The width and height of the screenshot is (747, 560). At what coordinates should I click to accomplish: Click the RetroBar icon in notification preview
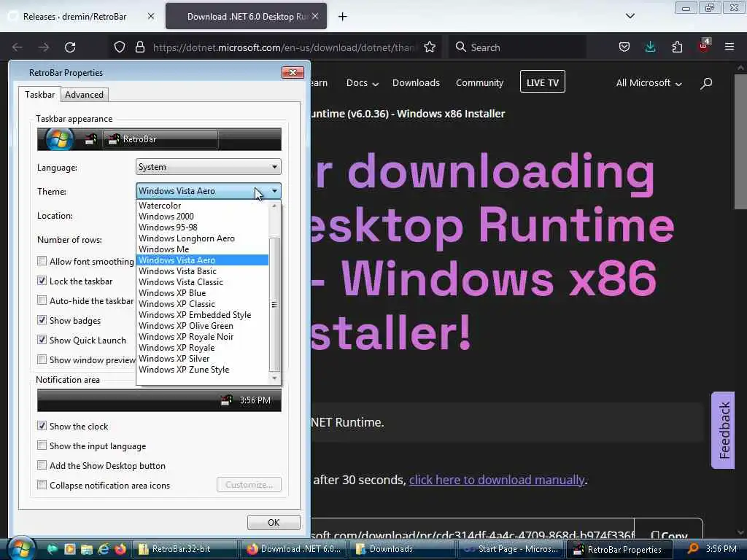tap(226, 400)
